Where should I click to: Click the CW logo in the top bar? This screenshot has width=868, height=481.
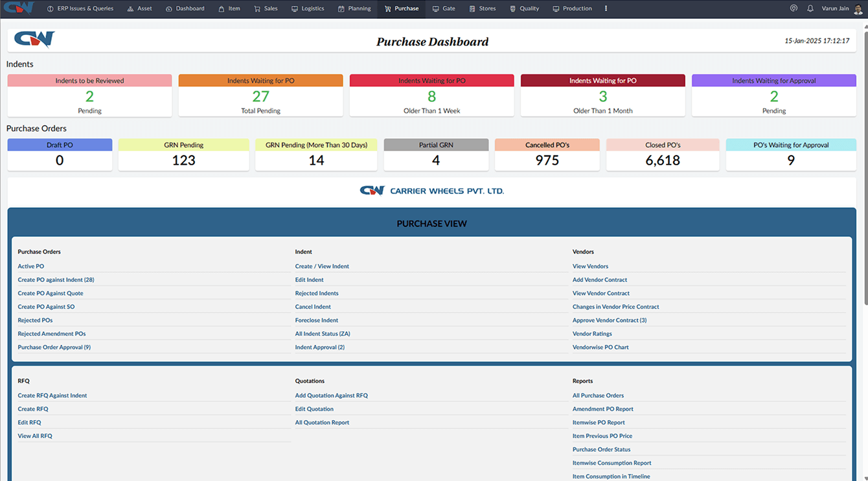pyautogui.click(x=17, y=8)
